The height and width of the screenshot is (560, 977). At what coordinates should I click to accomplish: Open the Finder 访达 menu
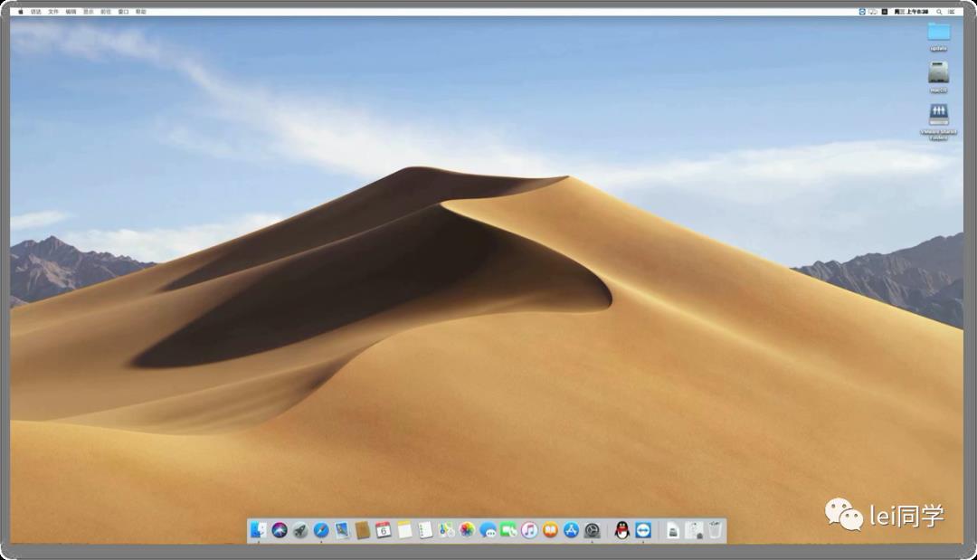pos(36,12)
